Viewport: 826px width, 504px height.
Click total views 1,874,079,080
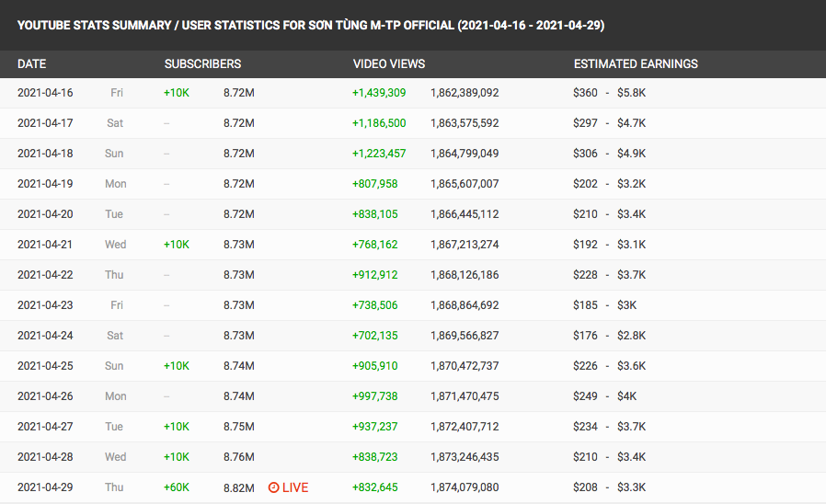pyautogui.click(x=465, y=487)
